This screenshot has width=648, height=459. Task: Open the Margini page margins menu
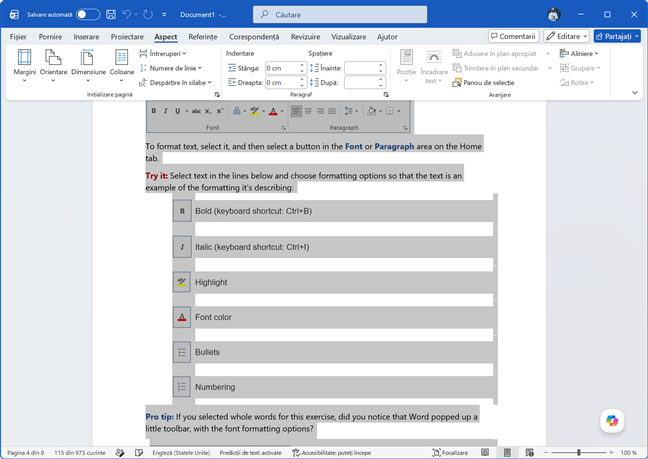(24, 65)
